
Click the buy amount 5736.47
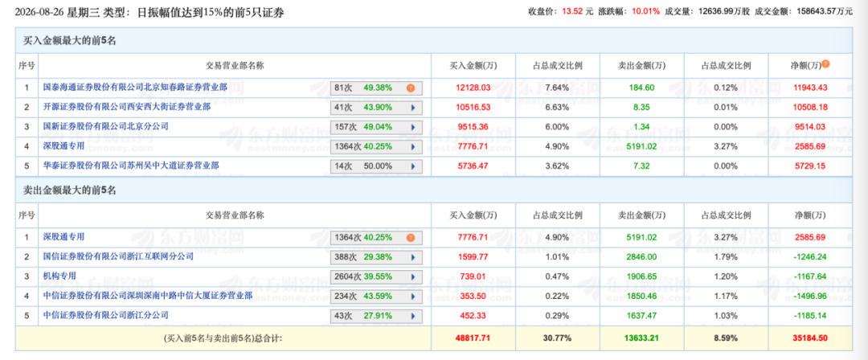click(473, 165)
